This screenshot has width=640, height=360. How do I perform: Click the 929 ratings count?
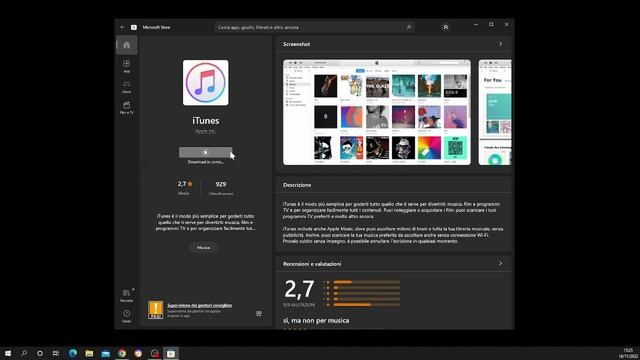point(221,184)
